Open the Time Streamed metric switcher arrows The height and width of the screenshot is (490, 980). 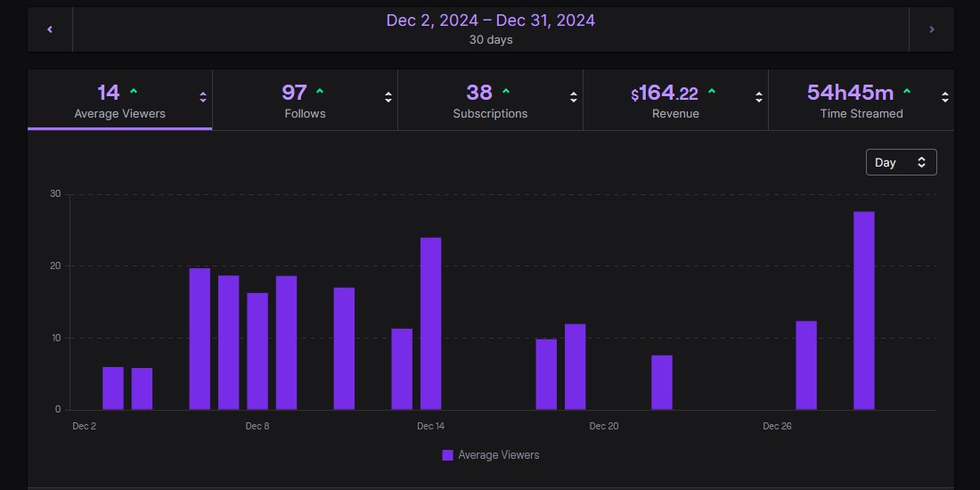(x=945, y=97)
